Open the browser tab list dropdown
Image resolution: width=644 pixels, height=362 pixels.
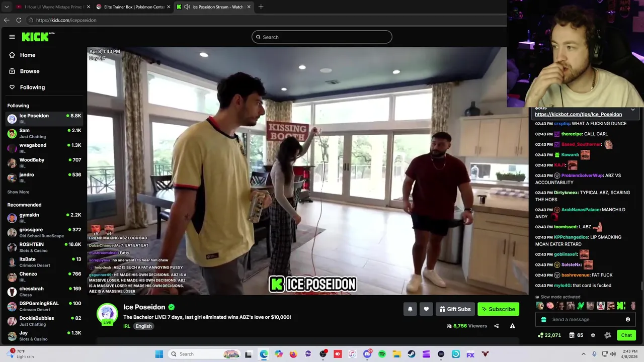[x=7, y=7]
